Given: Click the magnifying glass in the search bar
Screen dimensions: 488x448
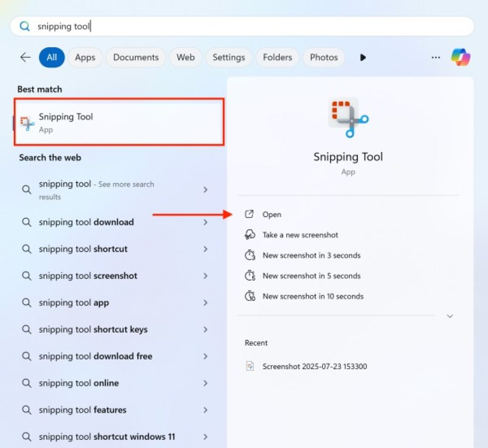Looking at the screenshot, I should pyautogui.click(x=24, y=27).
